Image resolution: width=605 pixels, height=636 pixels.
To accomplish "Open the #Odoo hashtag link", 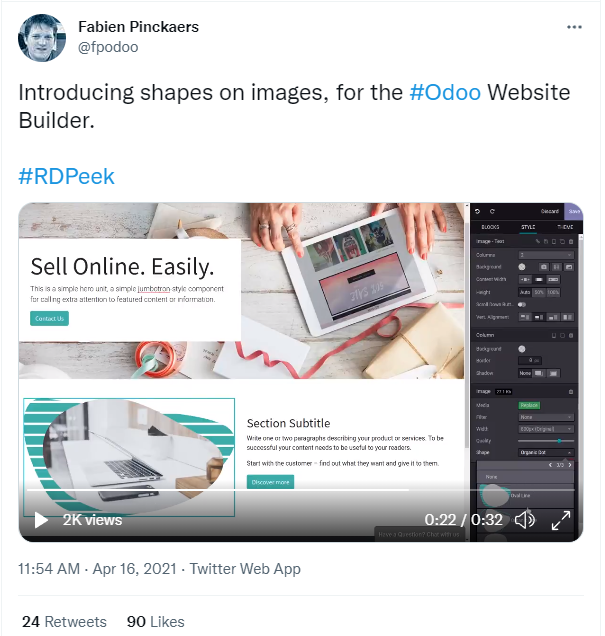I will pos(445,92).
